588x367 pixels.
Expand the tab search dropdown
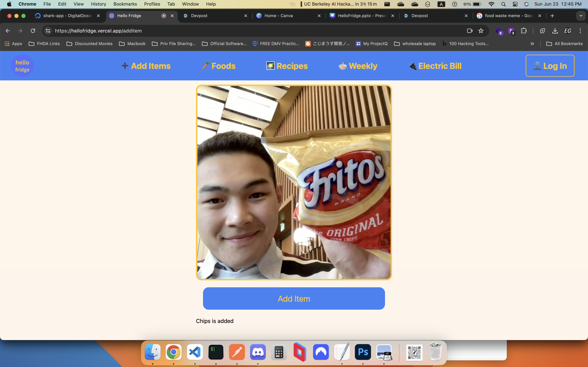coord(581,16)
